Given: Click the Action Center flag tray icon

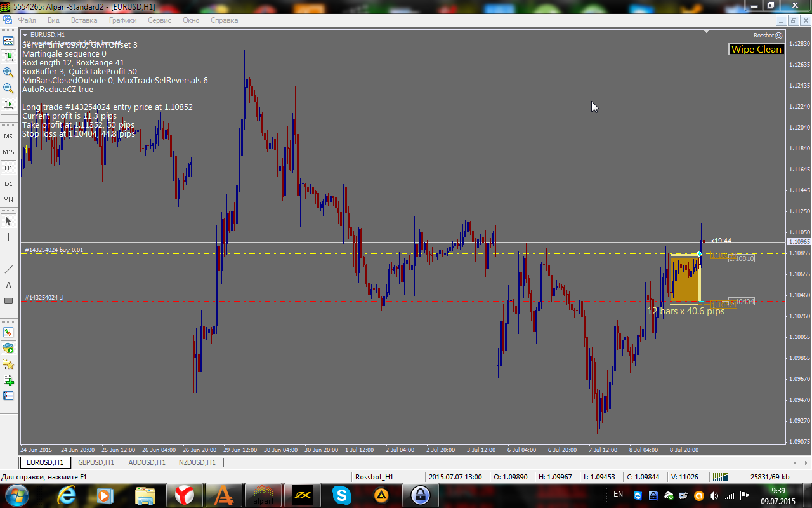Looking at the screenshot, I should (745, 495).
